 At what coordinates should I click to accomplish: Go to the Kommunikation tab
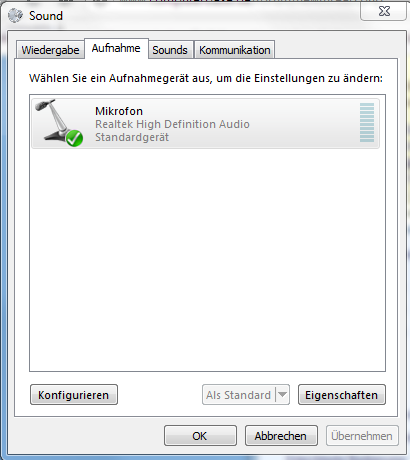pos(235,50)
